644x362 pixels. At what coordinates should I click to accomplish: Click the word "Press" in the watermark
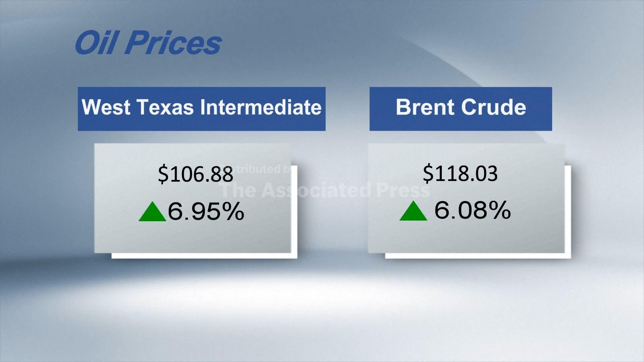click(x=402, y=190)
